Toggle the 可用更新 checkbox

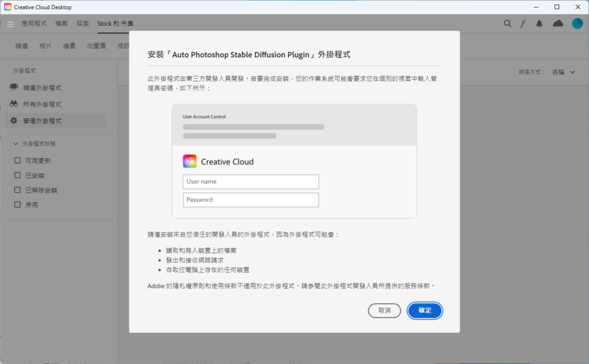coord(17,160)
